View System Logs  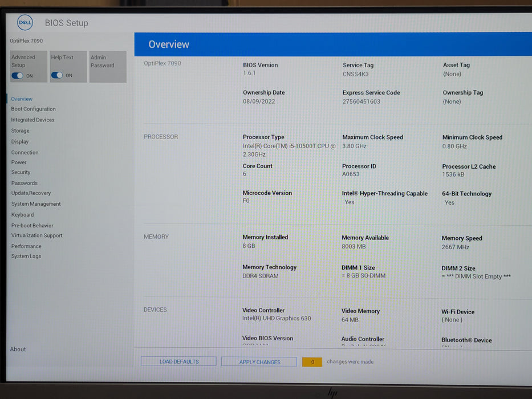(26, 256)
